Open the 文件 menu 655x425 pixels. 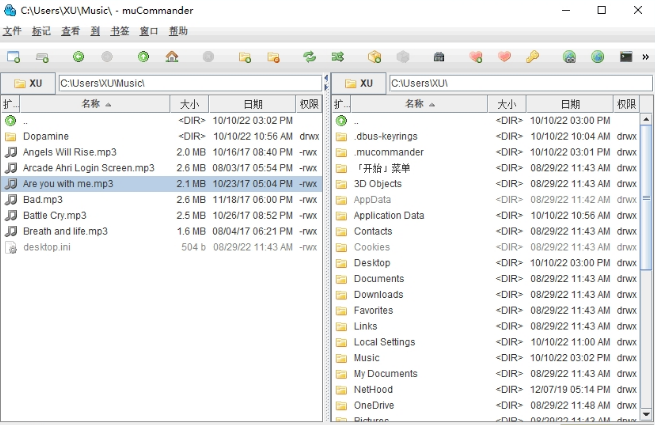click(12, 31)
